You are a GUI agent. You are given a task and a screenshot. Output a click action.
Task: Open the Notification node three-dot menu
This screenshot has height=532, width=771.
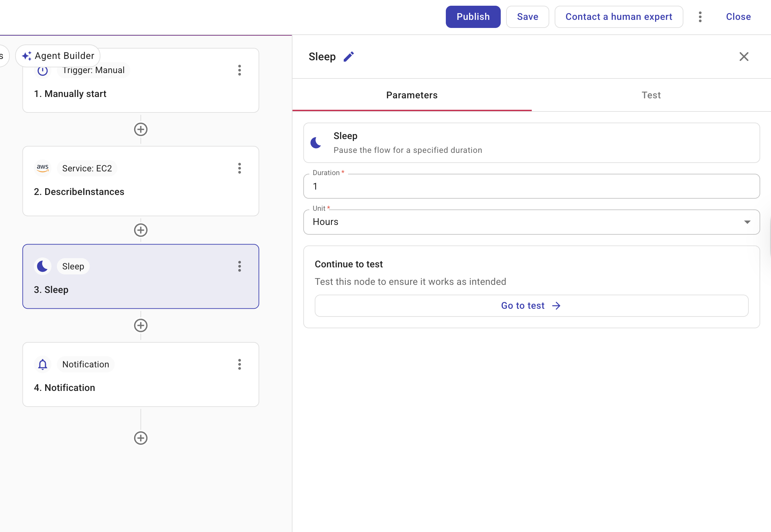point(240,364)
